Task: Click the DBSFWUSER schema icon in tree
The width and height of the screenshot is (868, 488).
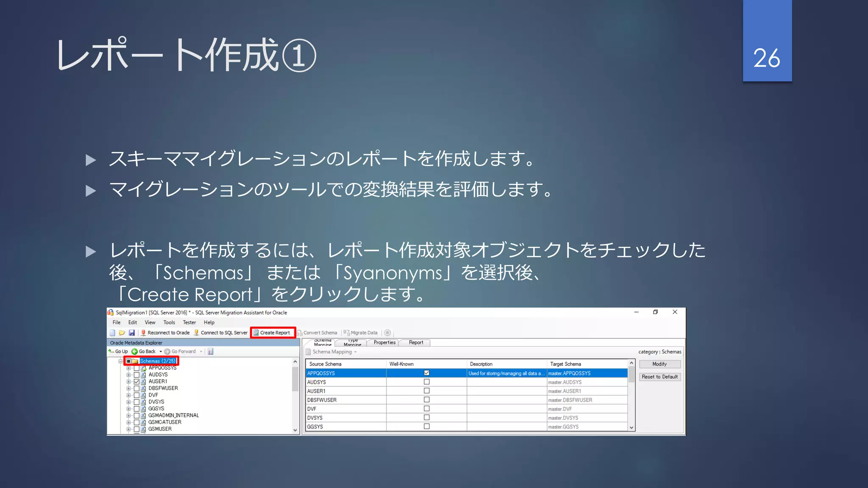Action: [144, 388]
